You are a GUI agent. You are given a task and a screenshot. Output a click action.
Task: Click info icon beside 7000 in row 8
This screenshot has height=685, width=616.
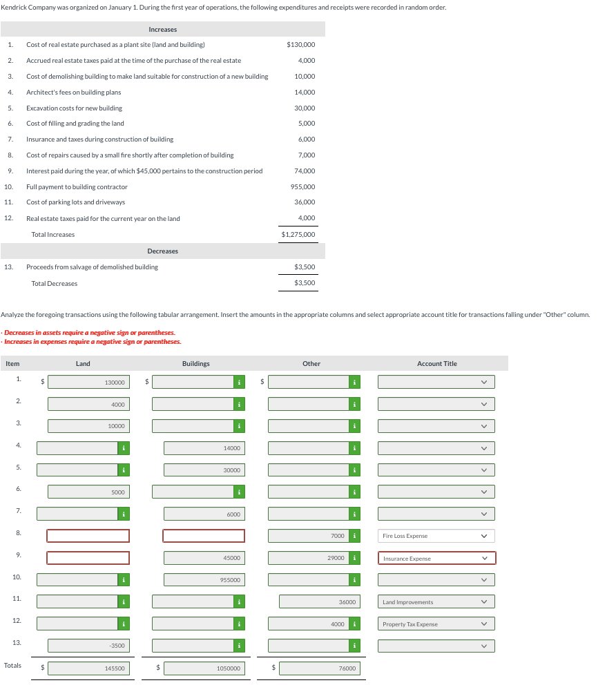(354, 536)
